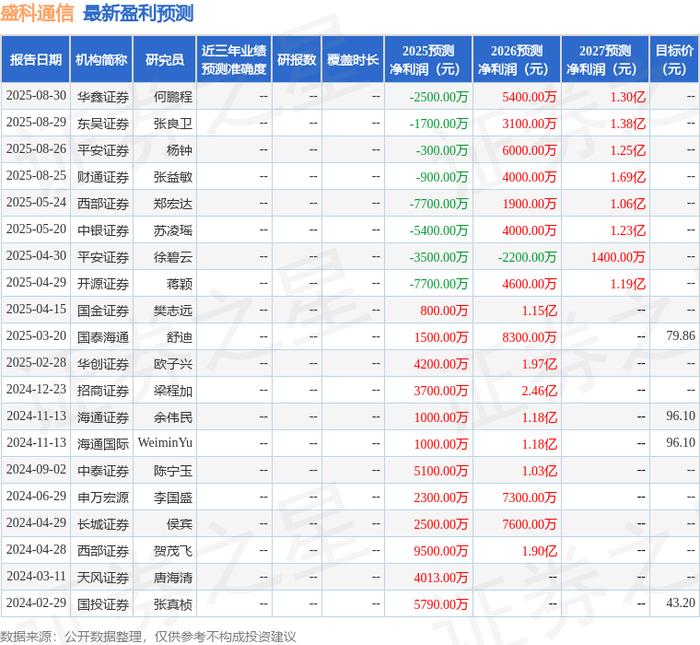Click researcher name 何鹏程

click(173, 96)
